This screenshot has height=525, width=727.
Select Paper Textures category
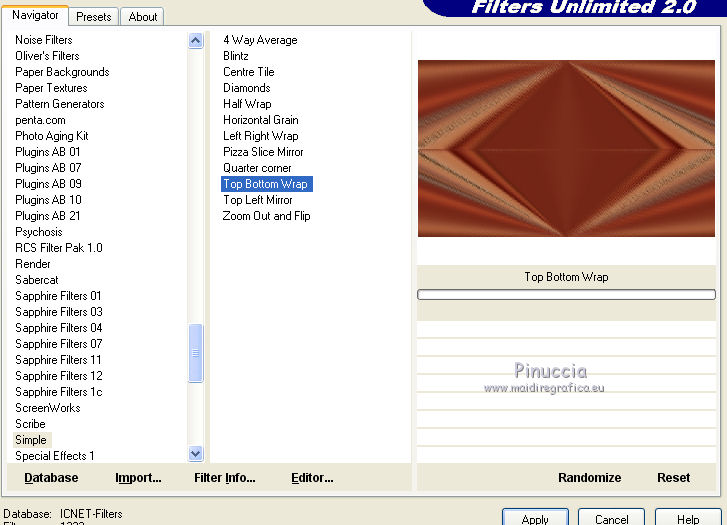[x=51, y=88]
